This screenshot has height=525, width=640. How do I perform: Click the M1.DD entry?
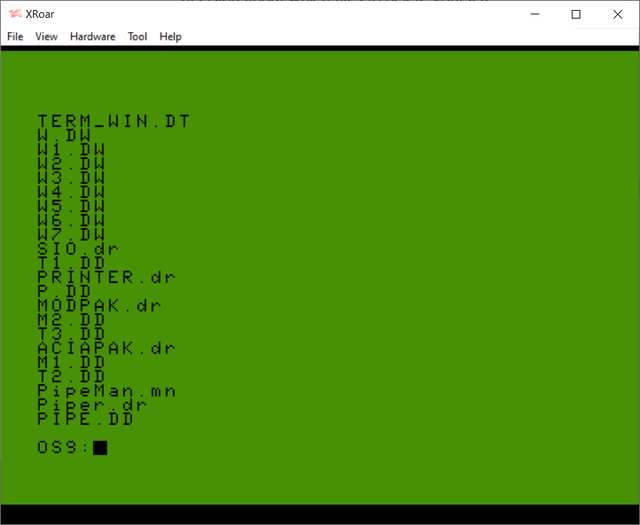[71, 362]
